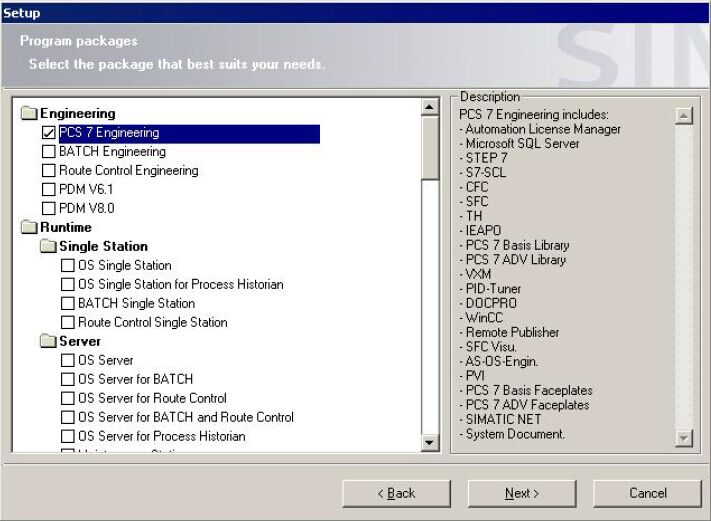Check OS Server for BATCH and Route Control box

point(68,417)
